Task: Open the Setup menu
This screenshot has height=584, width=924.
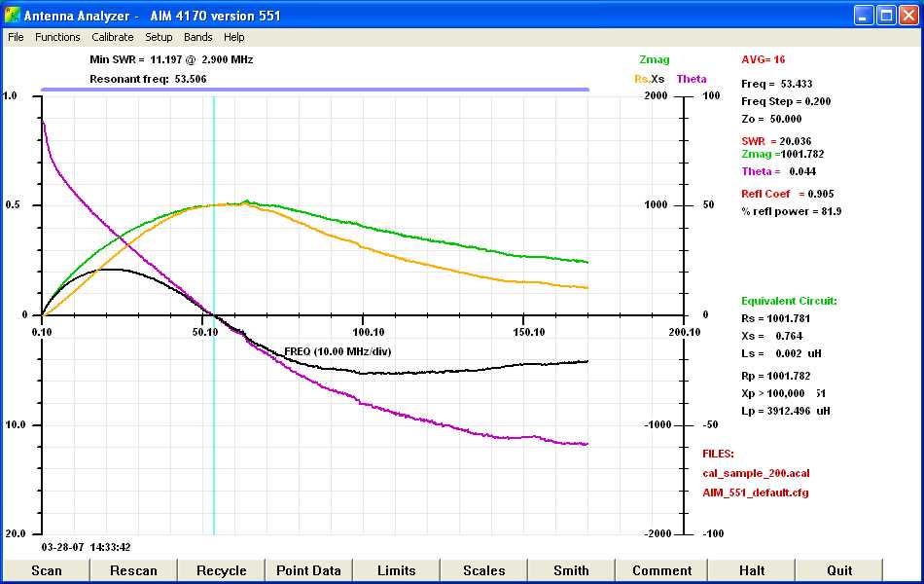Action: (x=160, y=37)
